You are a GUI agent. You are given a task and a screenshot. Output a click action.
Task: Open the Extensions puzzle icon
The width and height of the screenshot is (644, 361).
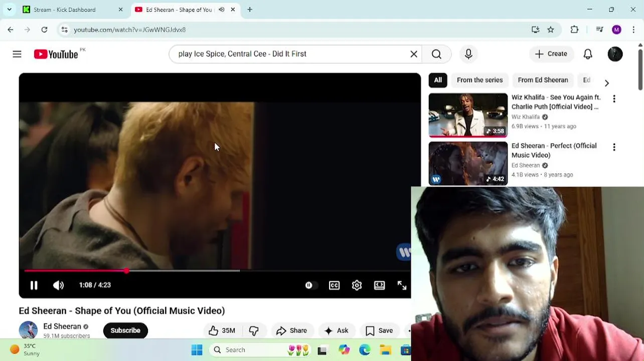(574, 30)
